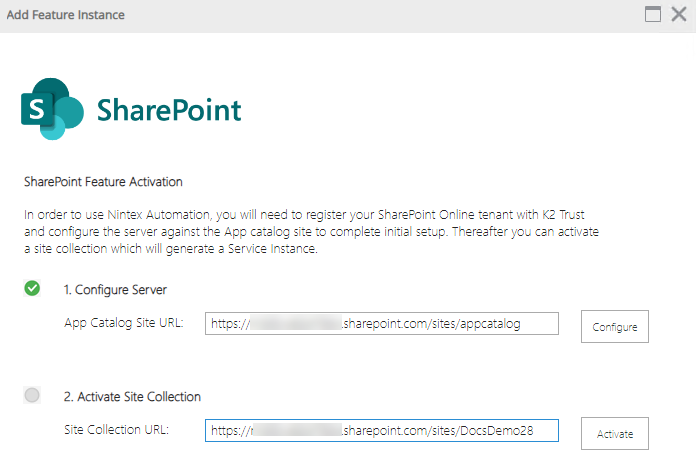This screenshot has height=471, width=696.
Task: Click the 'App Catalog Site URL:' label
Action: point(123,323)
